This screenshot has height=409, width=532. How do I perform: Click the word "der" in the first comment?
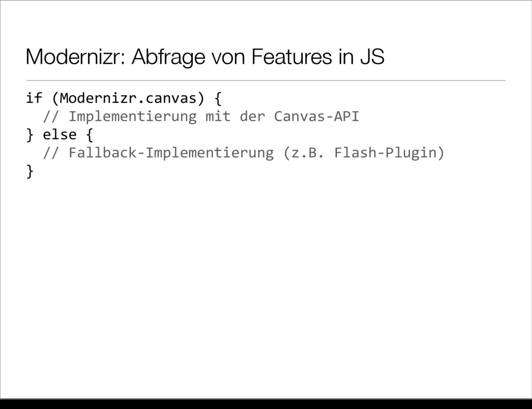[252, 116]
